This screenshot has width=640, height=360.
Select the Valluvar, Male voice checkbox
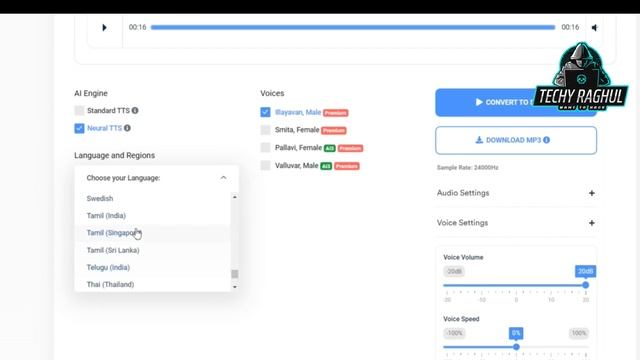click(265, 165)
